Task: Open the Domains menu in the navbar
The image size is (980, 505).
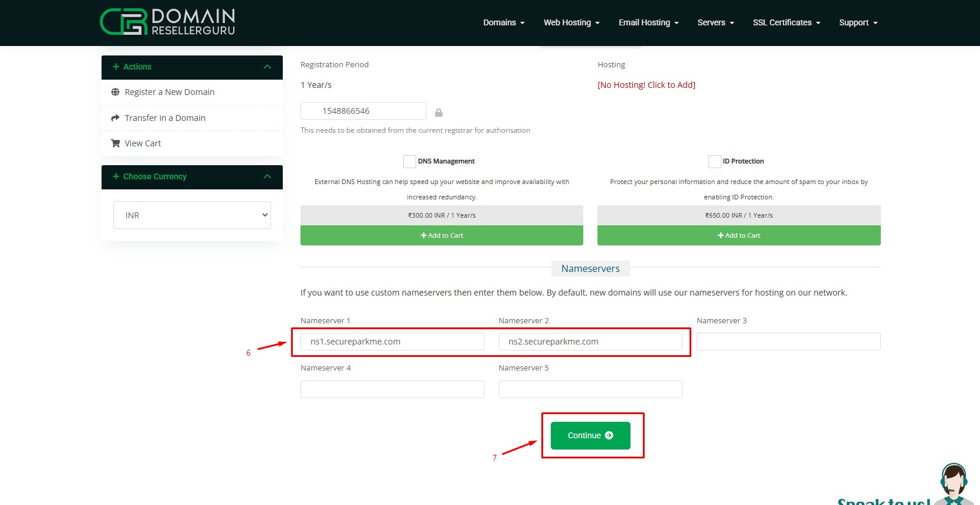Action: (x=504, y=22)
